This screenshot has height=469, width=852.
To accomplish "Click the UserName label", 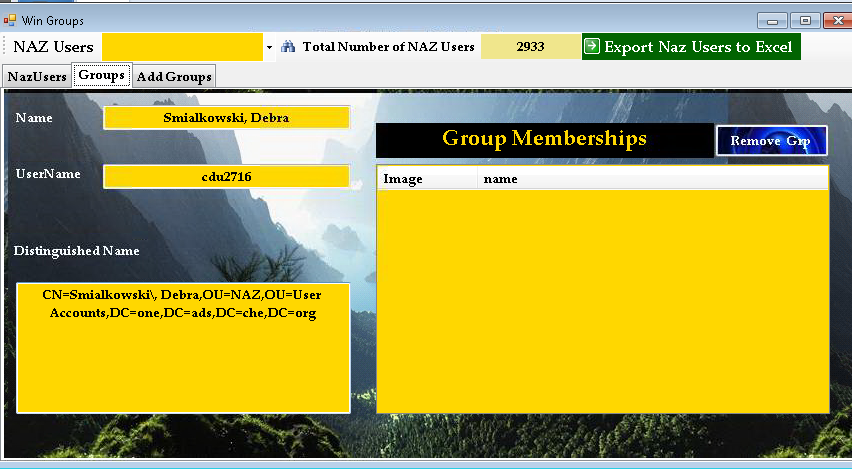I will pyautogui.click(x=48, y=174).
